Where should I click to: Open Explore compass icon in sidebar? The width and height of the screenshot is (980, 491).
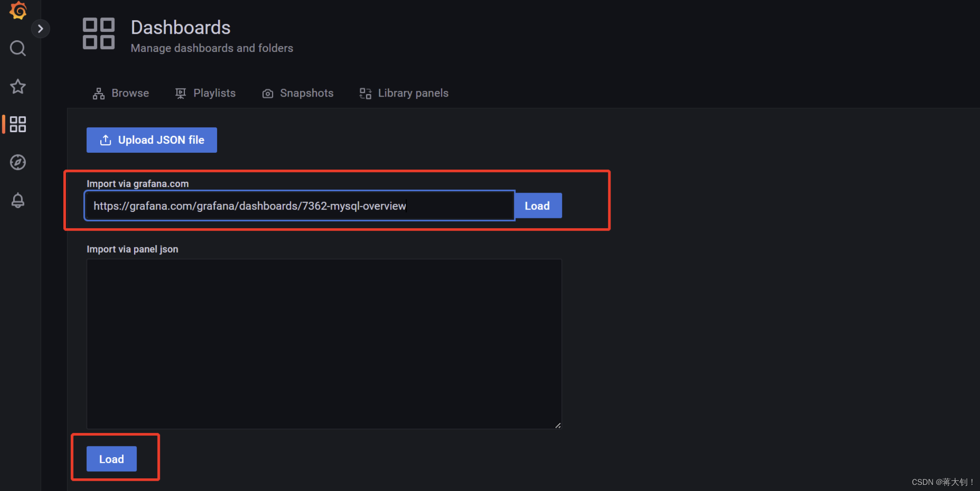(x=18, y=162)
